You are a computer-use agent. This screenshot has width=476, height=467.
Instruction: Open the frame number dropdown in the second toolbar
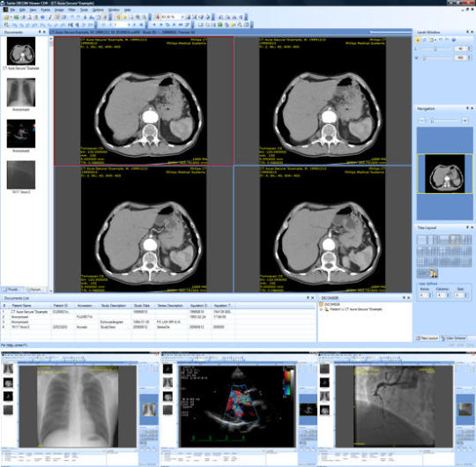129,25
